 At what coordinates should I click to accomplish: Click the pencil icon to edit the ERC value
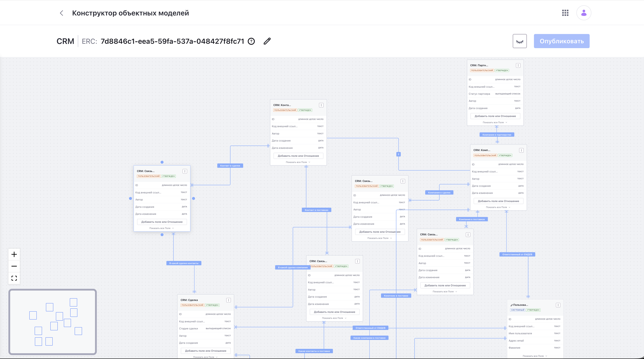267,41
